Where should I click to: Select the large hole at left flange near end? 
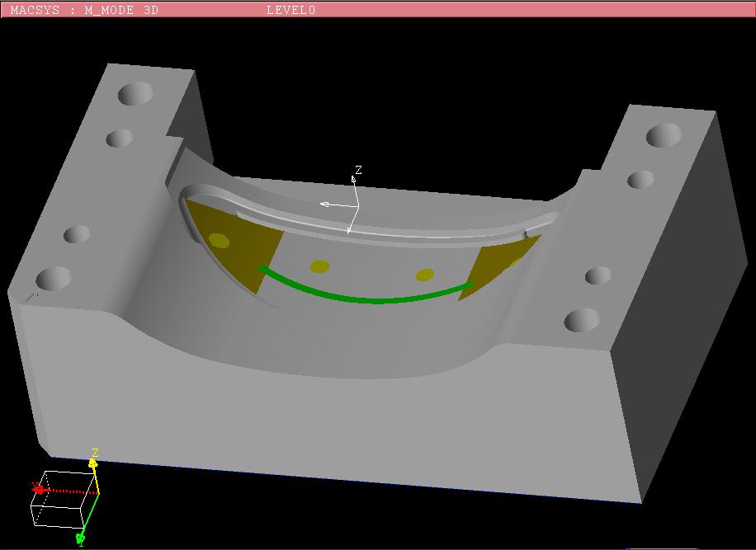pyautogui.click(x=54, y=279)
